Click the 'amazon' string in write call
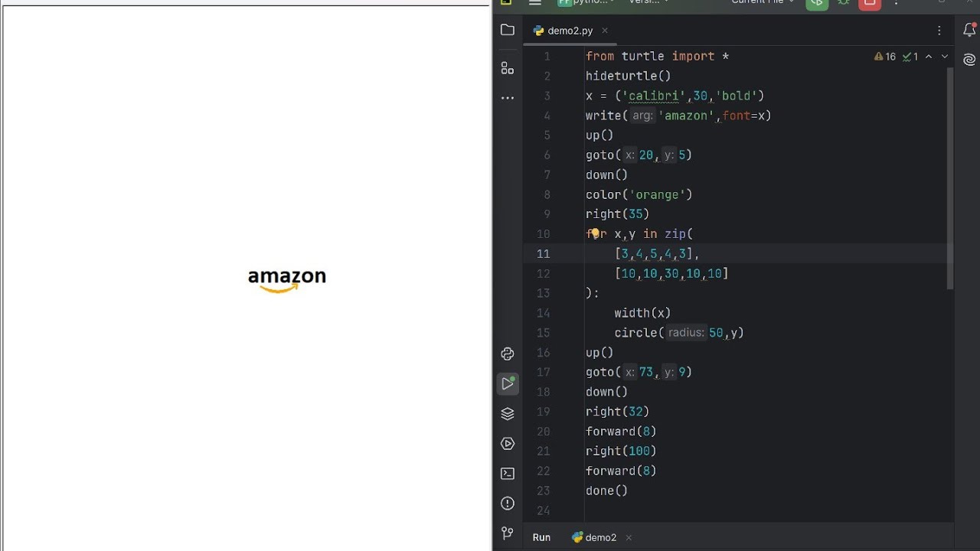980x551 pixels. pyautogui.click(x=686, y=116)
